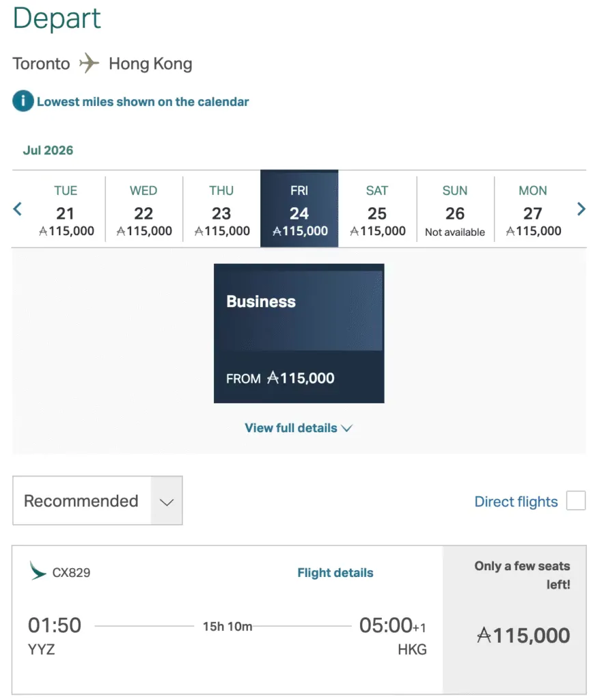The image size is (591, 700).
Task: Expand View full details
Action: [299, 428]
